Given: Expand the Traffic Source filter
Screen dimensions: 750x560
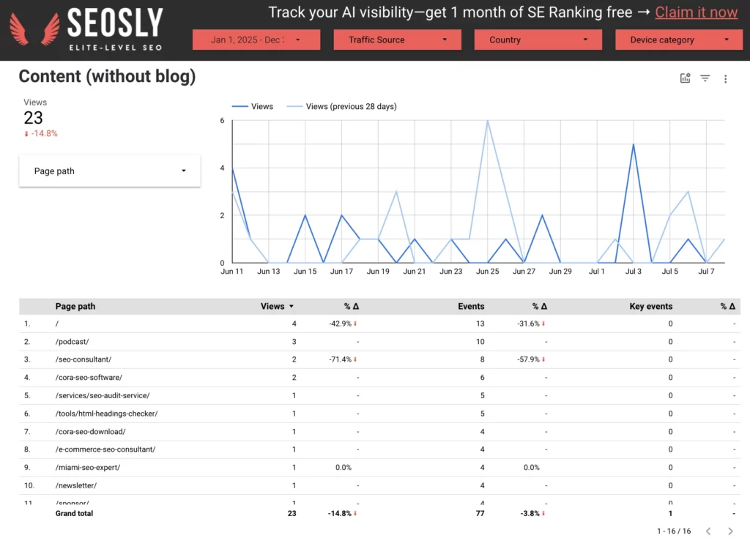Looking at the screenshot, I should (397, 40).
